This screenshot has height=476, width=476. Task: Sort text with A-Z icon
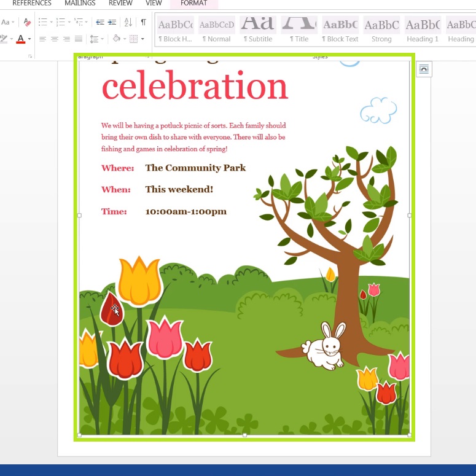pos(128,22)
